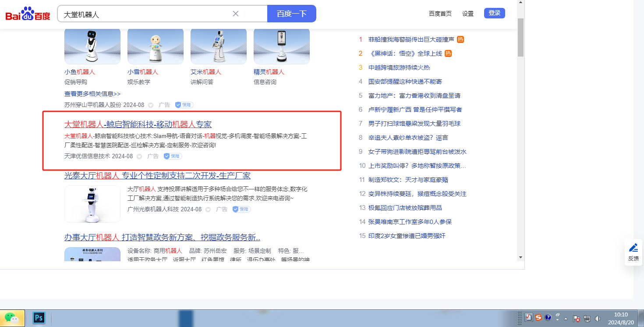The height and width of the screenshot is (327, 644).
Task: Open hot search 富力地产：富力香港收到清盘呈请
Action: 414,96
